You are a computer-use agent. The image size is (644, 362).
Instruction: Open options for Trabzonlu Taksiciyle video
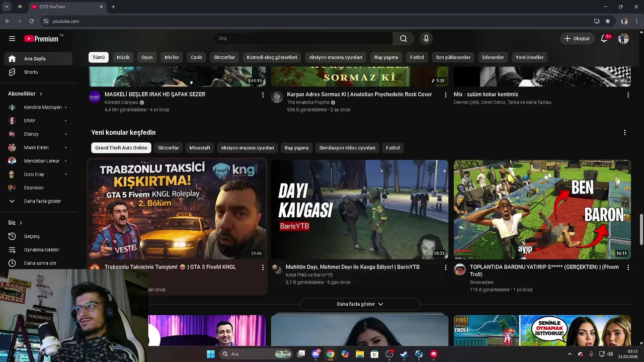point(263,267)
